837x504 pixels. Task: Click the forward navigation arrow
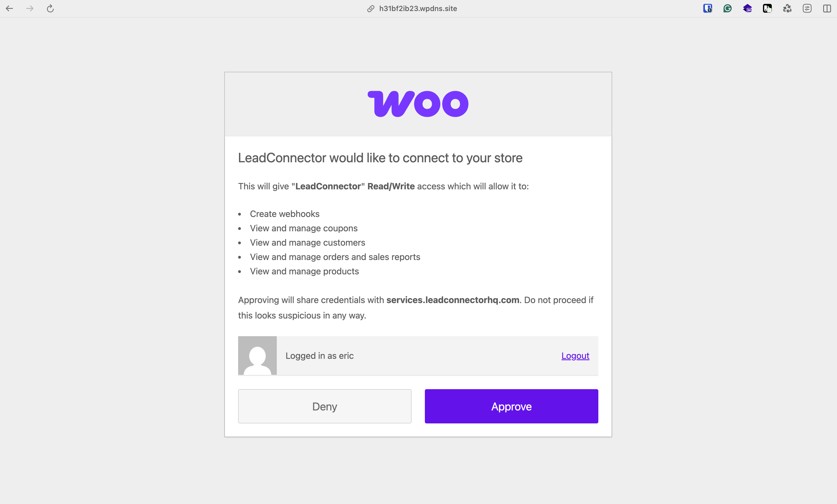coord(30,9)
